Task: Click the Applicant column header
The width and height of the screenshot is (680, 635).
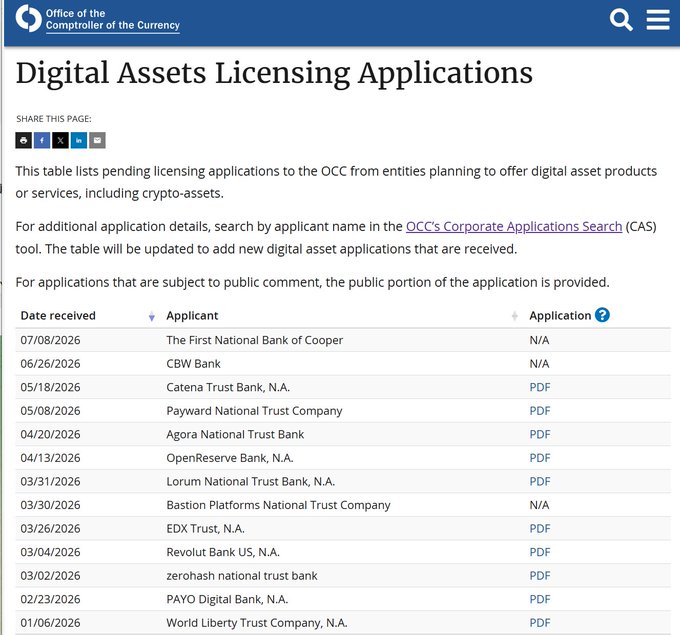Action: (x=192, y=316)
